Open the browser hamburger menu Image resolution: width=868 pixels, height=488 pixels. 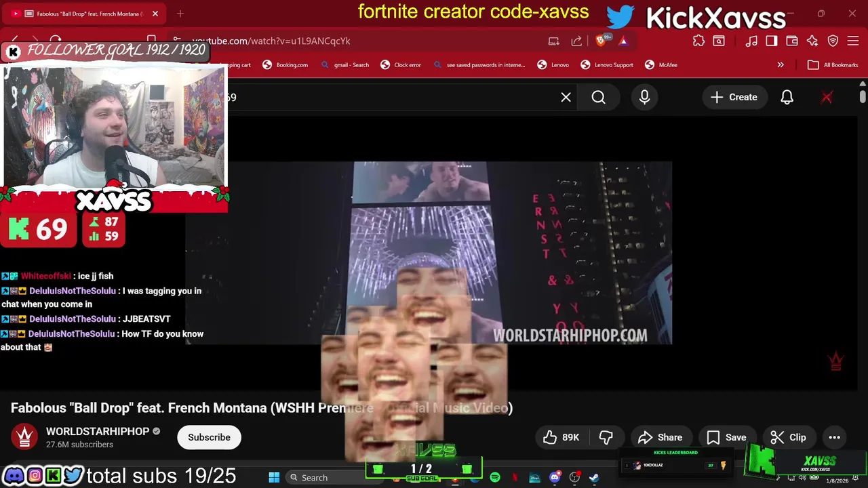854,41
